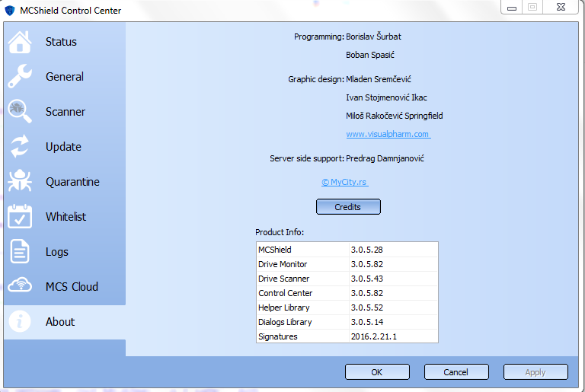The height and width of the screenshot is (392, 585).
Task: Click the name Boban Spasić
Action: 370,55
